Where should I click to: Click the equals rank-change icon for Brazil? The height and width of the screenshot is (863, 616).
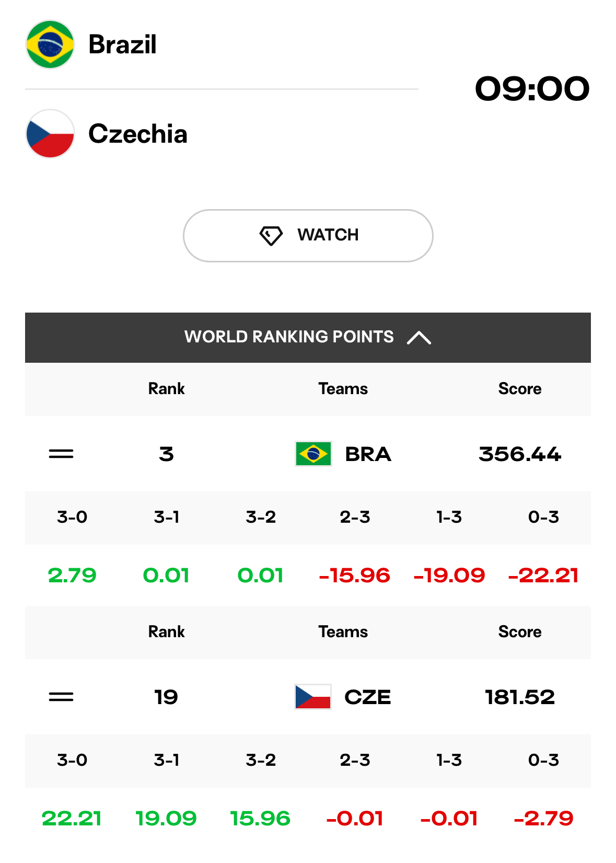tap(61, 454)
